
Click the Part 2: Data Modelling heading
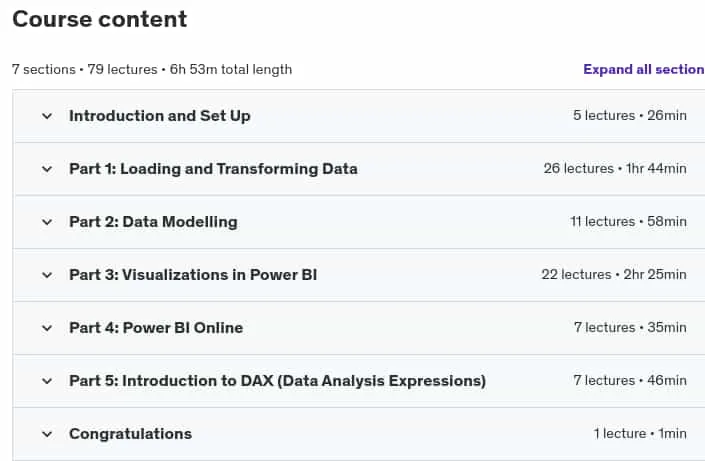[x=153, y=222]
